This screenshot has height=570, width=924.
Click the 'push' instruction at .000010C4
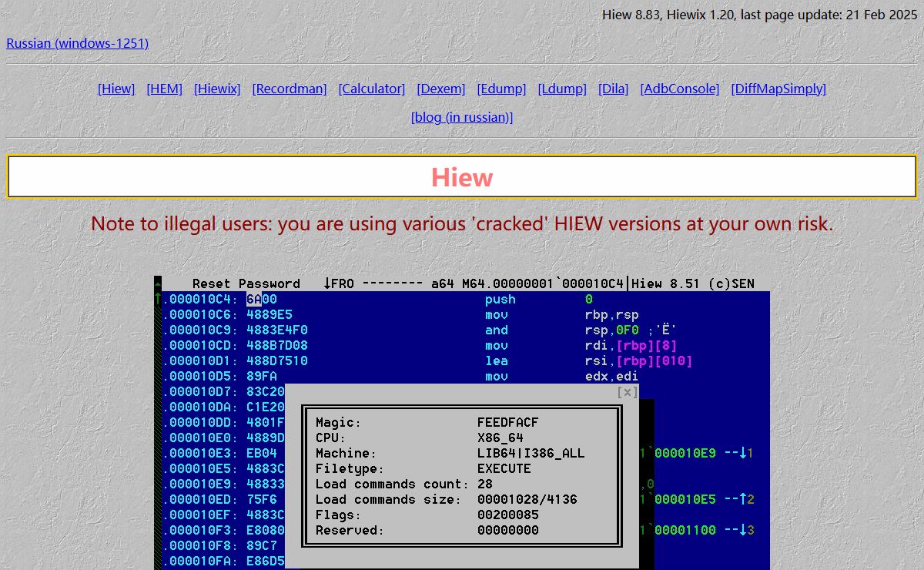tap(500, 299)
